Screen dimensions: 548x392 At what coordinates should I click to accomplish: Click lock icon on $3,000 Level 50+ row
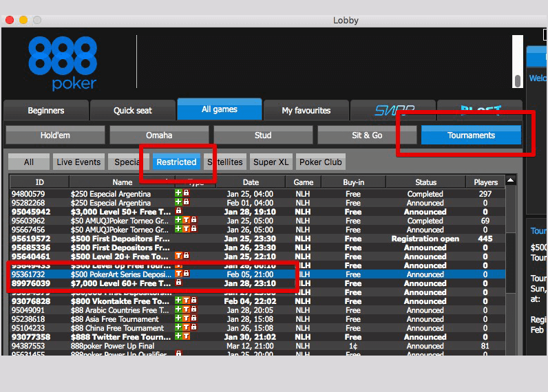coord(178,212)
